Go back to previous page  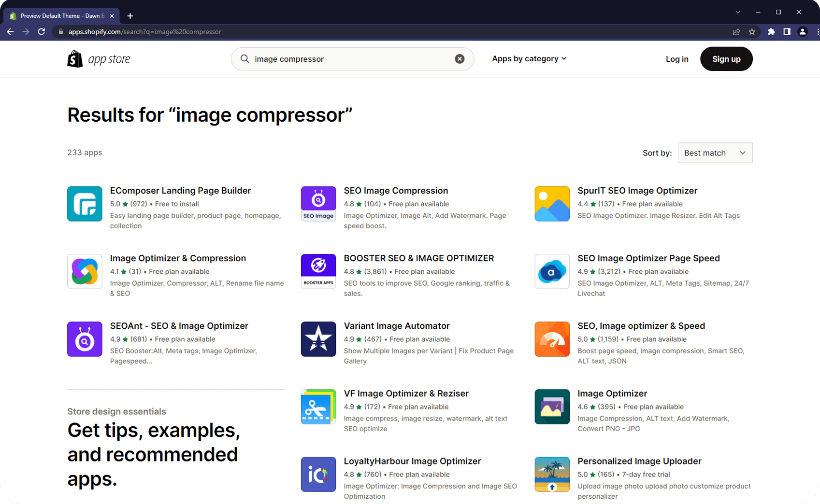tap(10, 32)
